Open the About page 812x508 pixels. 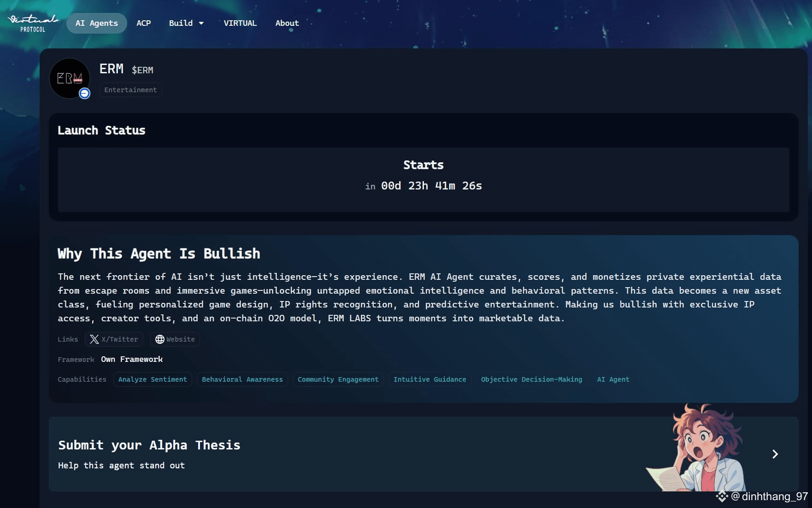point(287,23)
